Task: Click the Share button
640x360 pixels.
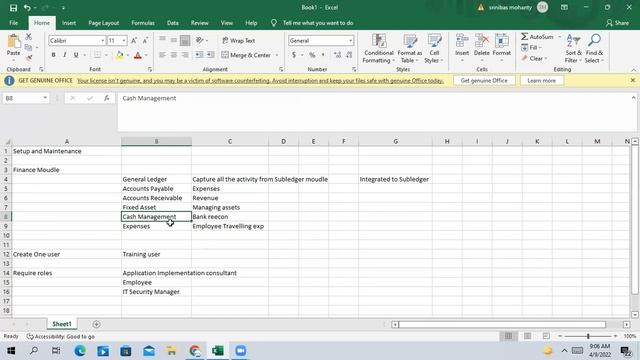Action: 618,23
